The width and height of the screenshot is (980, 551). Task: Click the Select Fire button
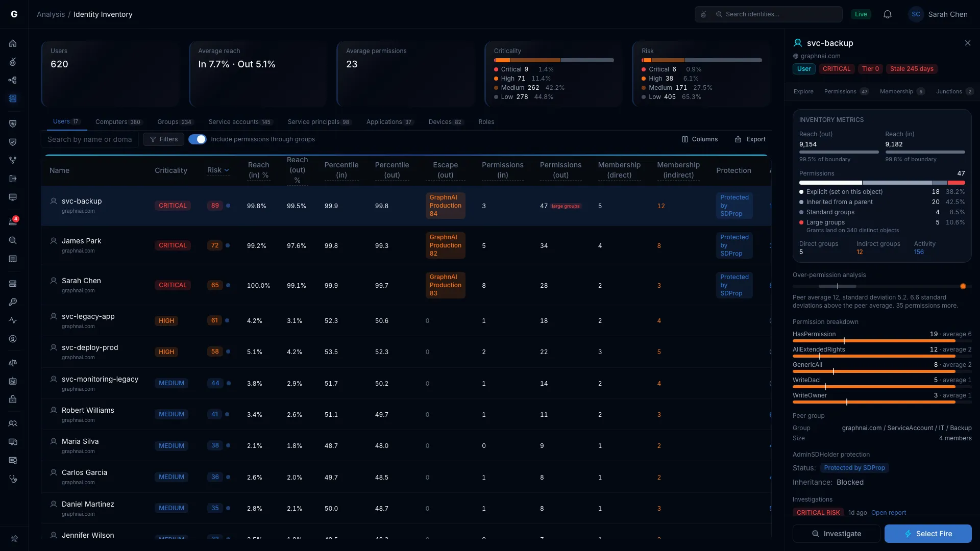point(928,534)
